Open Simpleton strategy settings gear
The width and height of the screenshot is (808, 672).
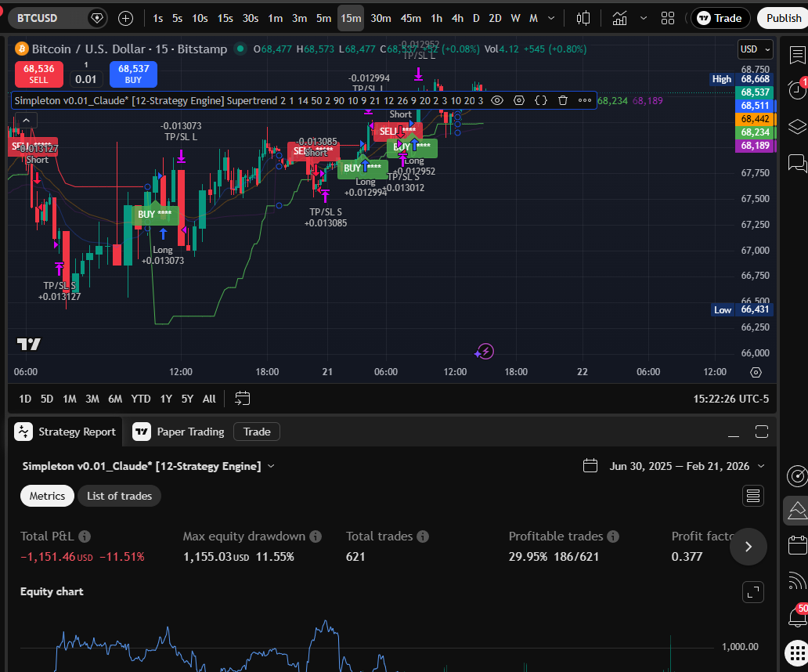tap(518, 100)
